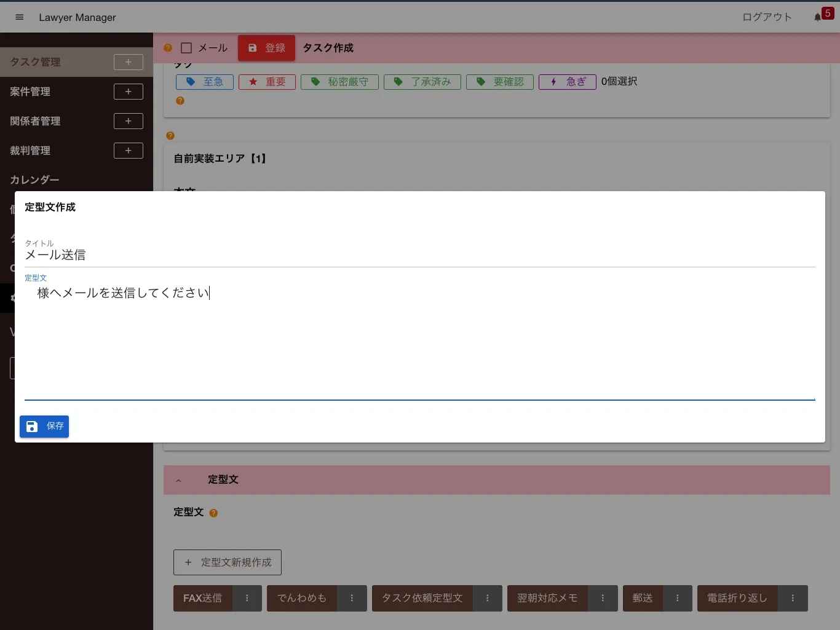Toggle the 重要 tag chip
The height and width of the screenshot is (630, 840).
pyautogui.click(x=267, y=82)
